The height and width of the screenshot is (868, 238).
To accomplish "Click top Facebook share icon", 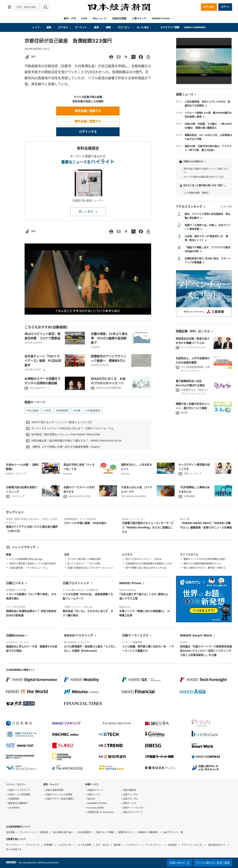I will (x=141, y=57).
